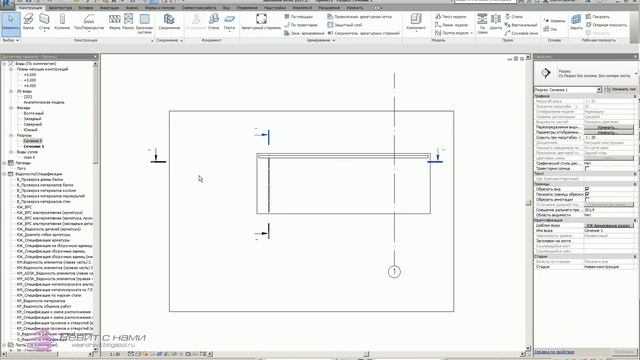
Task: Select grid bubble 1 in drawing
Action: point(394,271)
